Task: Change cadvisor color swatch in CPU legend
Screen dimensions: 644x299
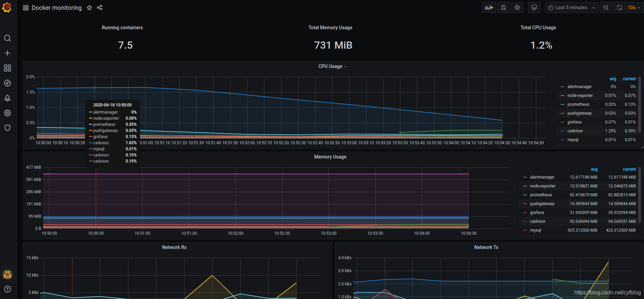Action: pos(562,131)
